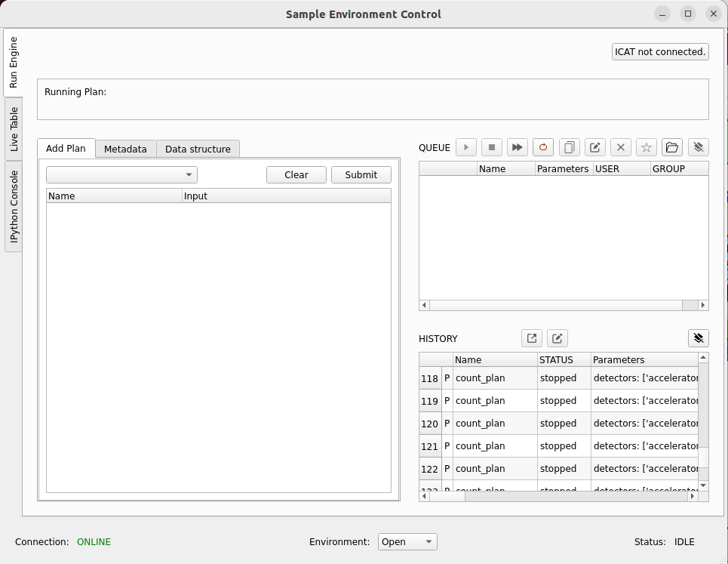Click the queue GROUP column header
The width and height of the screenshot is (728, 564).
[x=680, y=168]
